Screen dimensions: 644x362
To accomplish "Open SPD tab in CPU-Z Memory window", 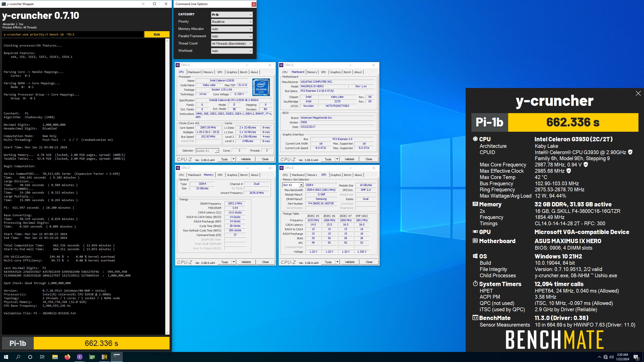I will pyautogui.click(x=220, y=175).
